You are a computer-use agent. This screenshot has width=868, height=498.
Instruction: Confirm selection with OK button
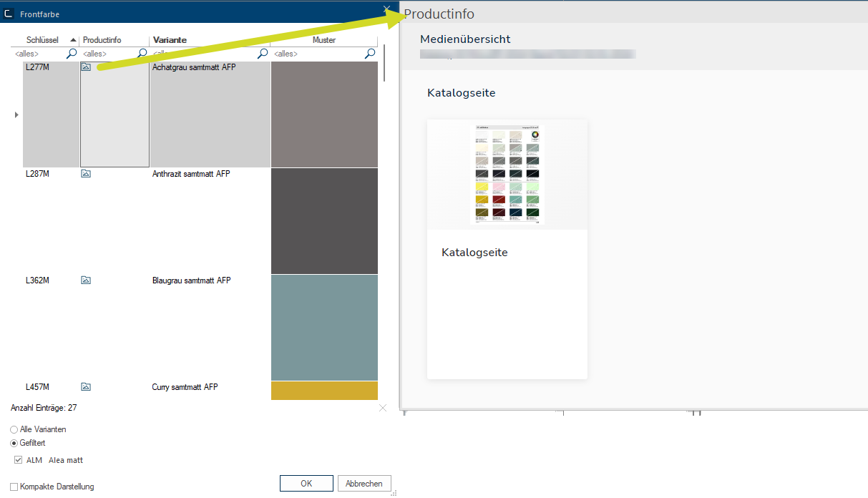pos(306,484)
